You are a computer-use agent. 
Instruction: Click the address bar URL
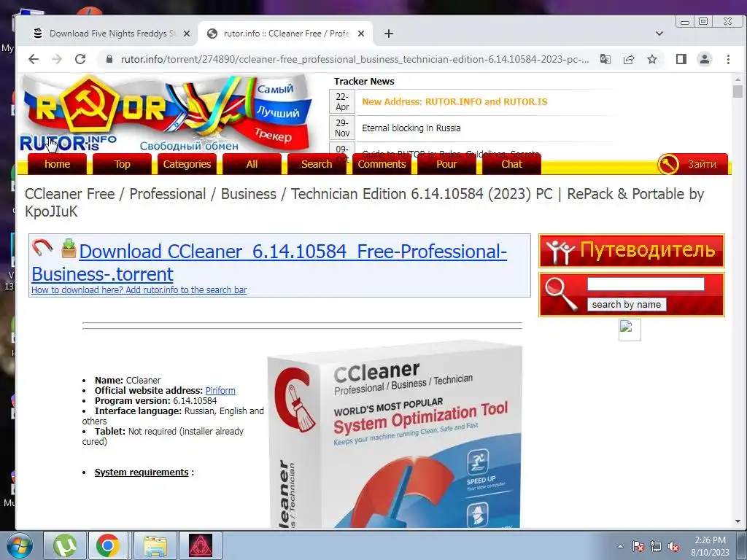point(355,59)
